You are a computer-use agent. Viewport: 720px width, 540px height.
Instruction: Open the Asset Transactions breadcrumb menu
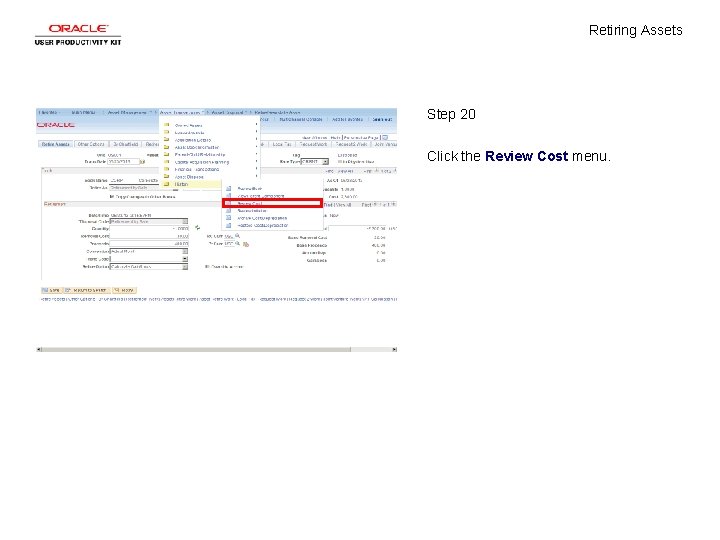181,112
